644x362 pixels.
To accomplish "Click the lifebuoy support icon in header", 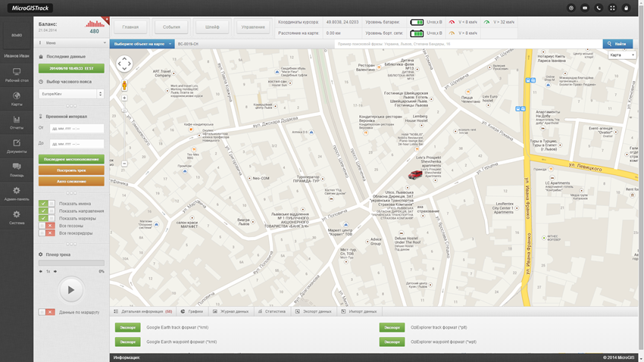I will 571,8.
